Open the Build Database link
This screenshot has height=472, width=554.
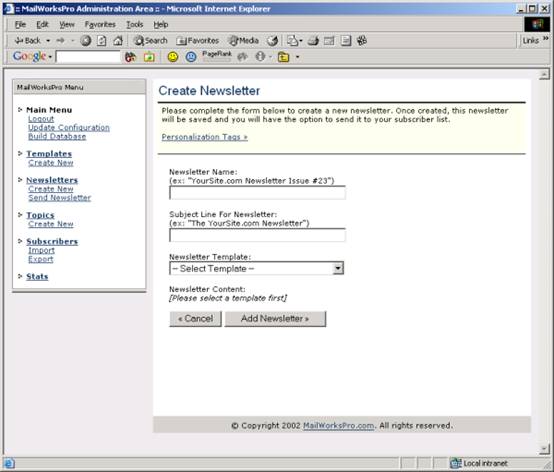coord(57,136)
